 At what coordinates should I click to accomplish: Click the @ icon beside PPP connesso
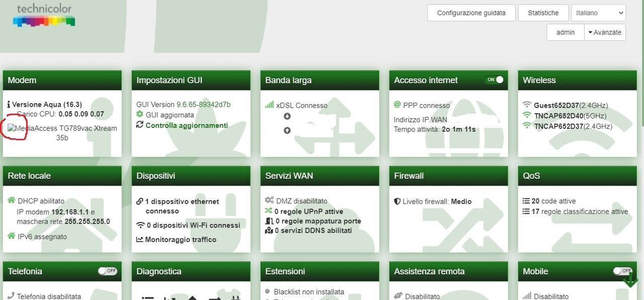397,105
